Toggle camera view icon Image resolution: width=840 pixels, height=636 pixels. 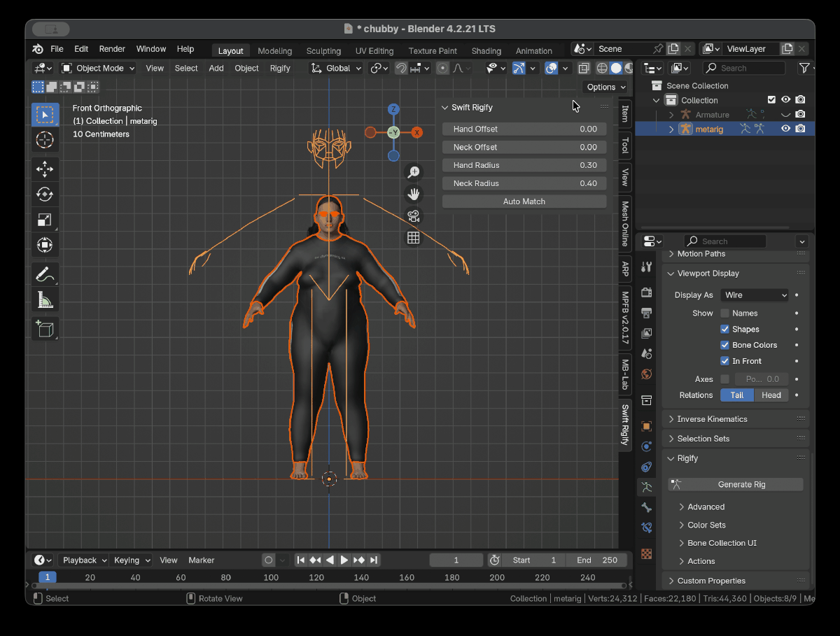point(414,215)
